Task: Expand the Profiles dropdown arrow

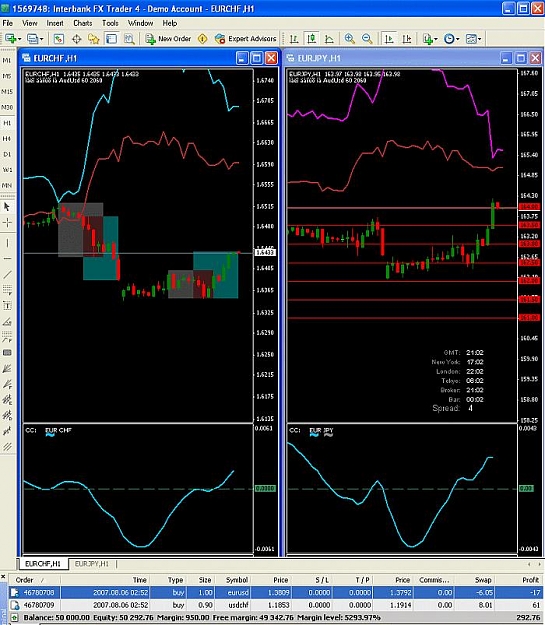Action: click(41, 39)
